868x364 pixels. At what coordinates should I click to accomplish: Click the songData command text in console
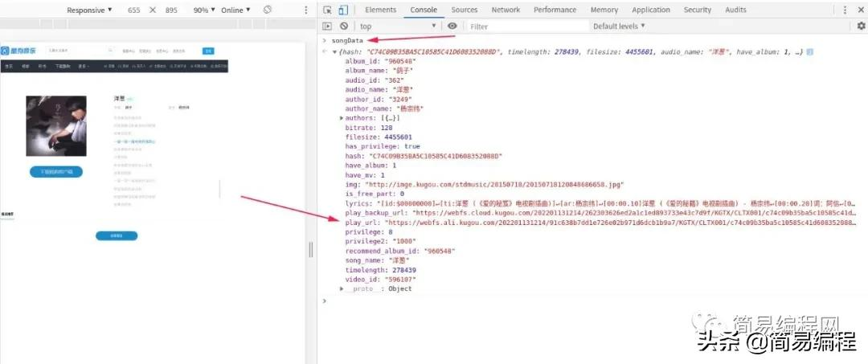pyautogui.click(x=347, y=40)
